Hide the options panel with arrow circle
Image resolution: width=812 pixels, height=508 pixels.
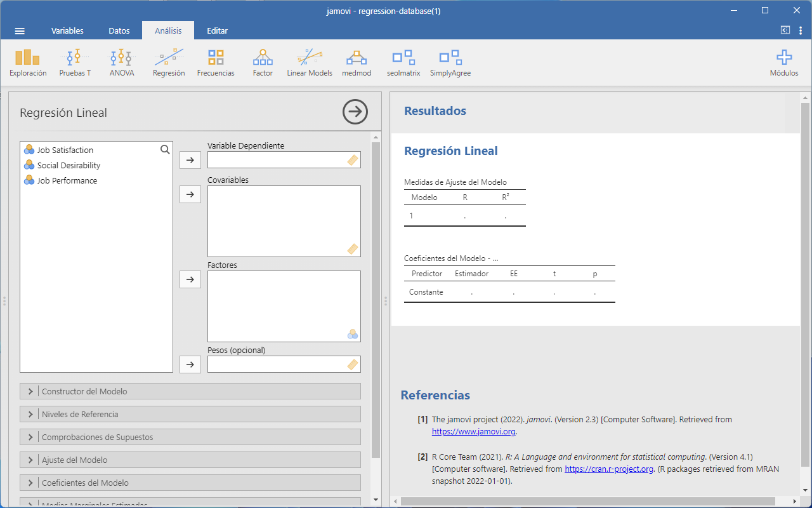(x=355, y=112)
